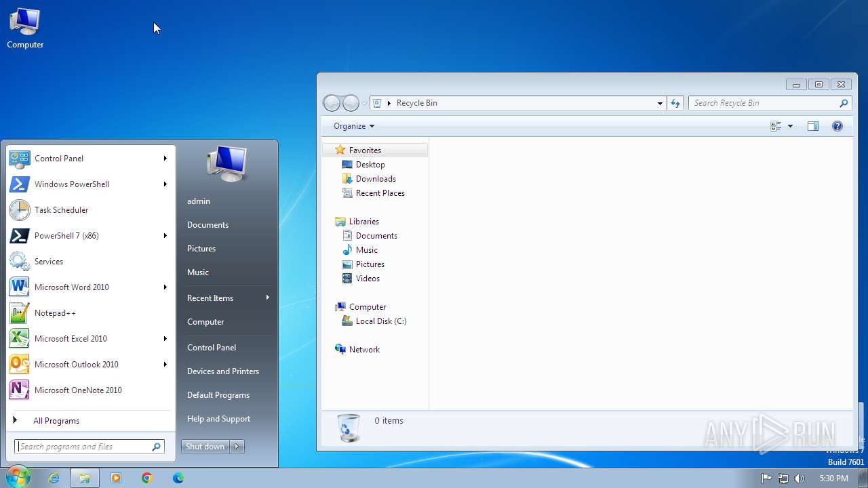868x488 pixels.
Task: Click the speaker volume tray icon
Action: pyautogui.click(x=799, y=479)
